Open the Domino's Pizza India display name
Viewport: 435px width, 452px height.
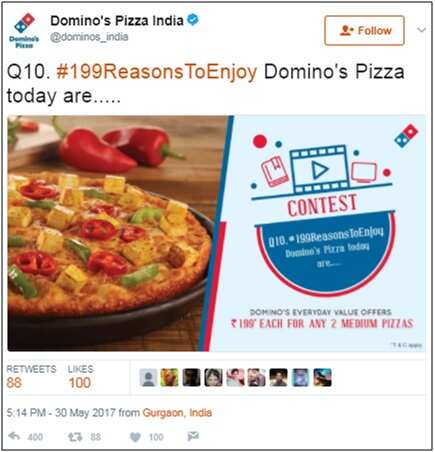pos(117,21)
